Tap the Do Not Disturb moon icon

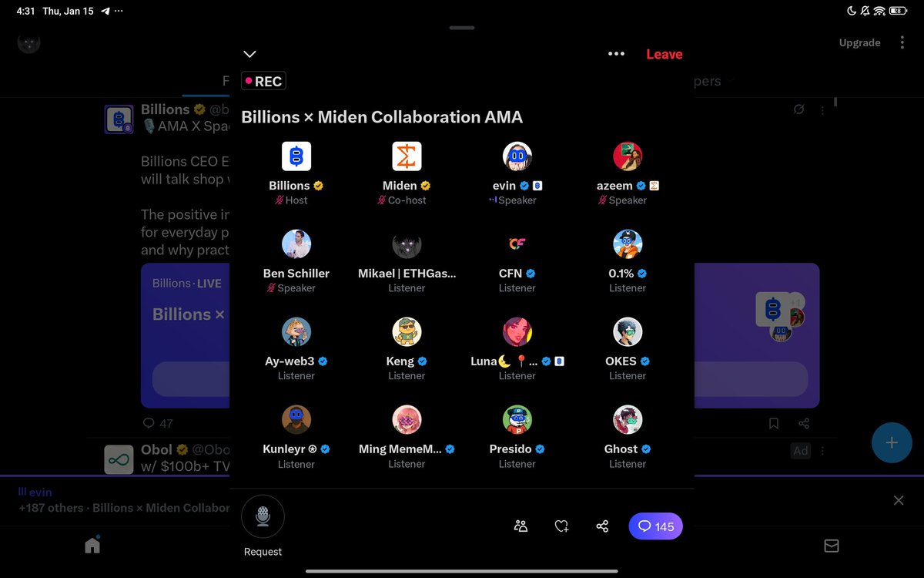(851, 11)
